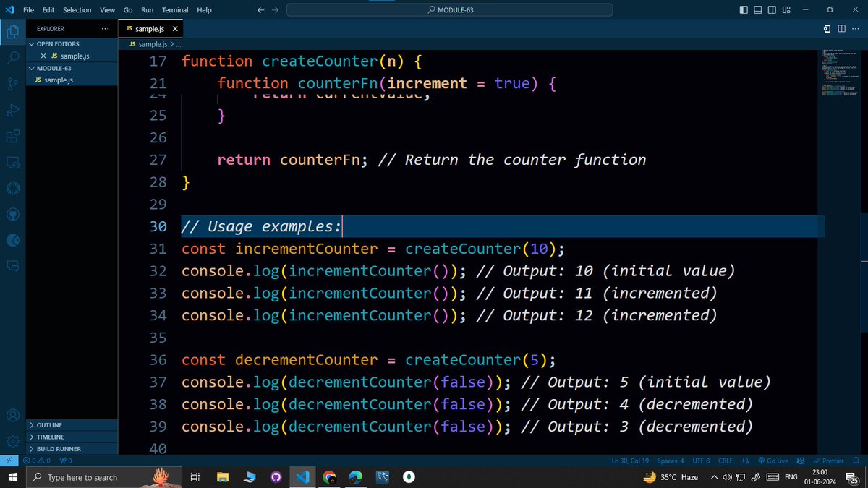Open the Extensions view
868x488 pixels.
[12, 136]
